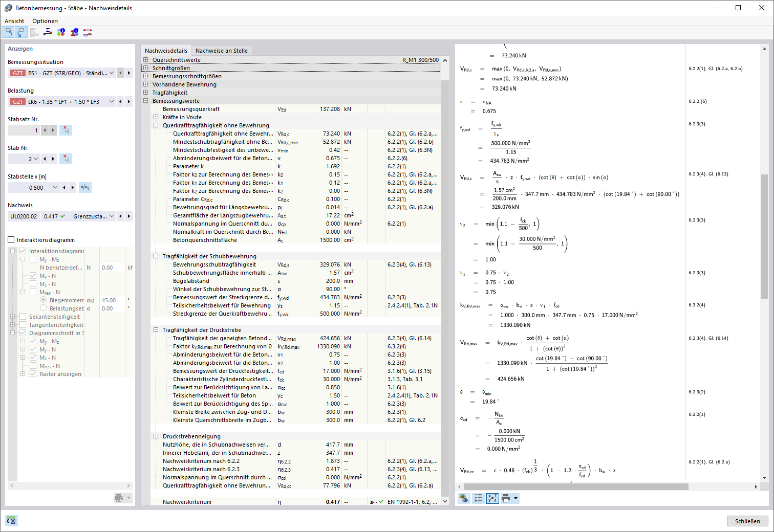Screen dimensions: 774x532
Task: Click the formula panel printer icon
Action: 506,498
